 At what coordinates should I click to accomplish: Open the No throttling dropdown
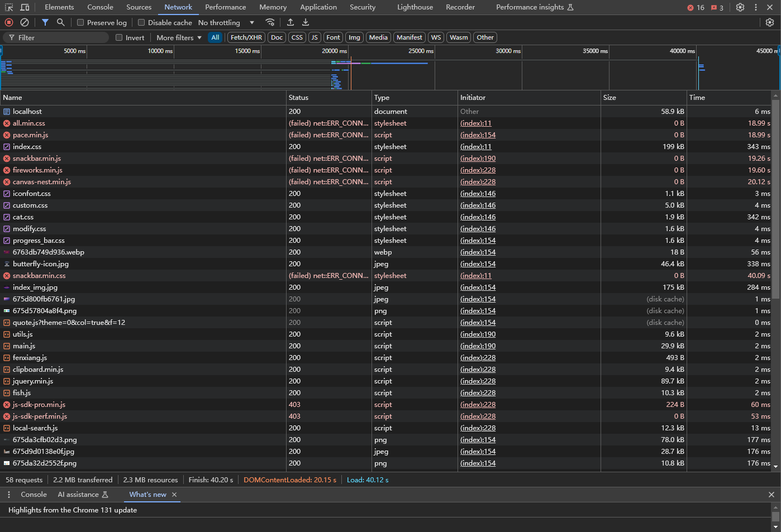point(226,22)
